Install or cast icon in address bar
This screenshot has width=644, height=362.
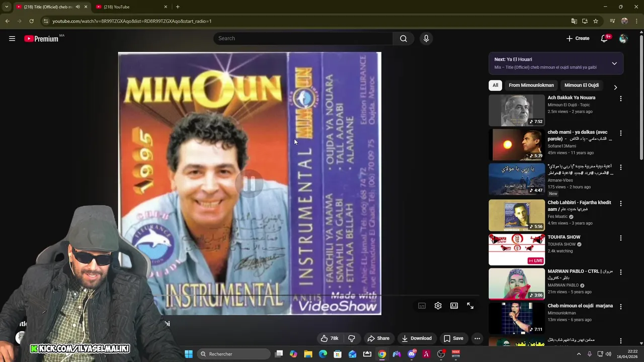point(585,21)
